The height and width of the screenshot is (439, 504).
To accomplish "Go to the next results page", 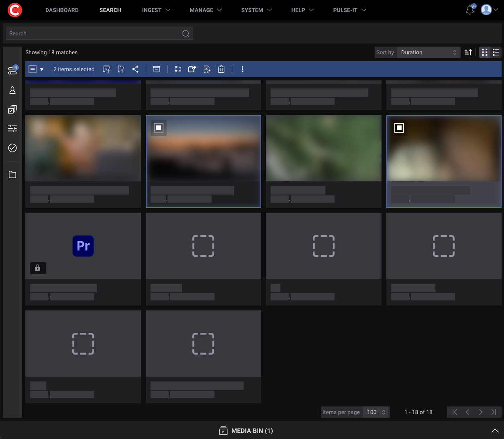I will point(481,412).
